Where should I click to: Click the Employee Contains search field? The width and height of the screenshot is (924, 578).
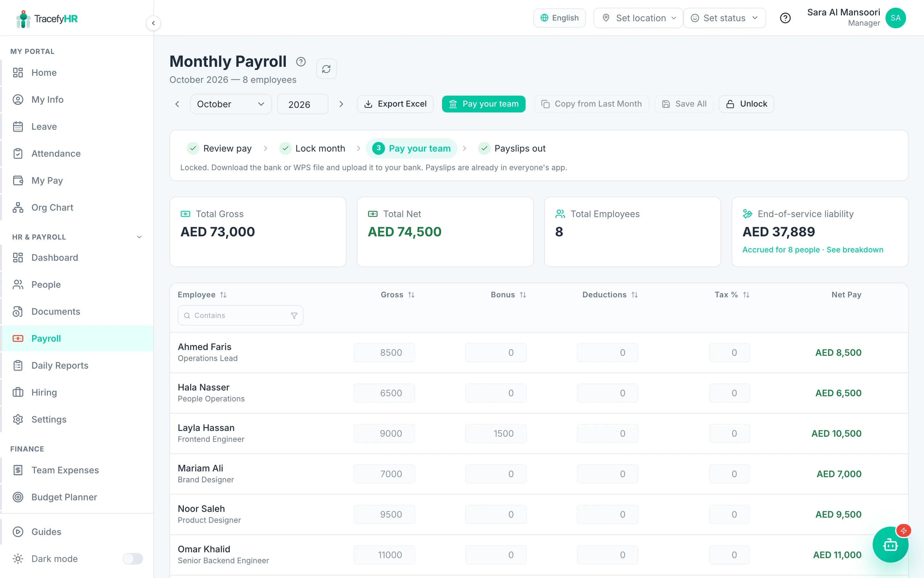tap(240, 315)
